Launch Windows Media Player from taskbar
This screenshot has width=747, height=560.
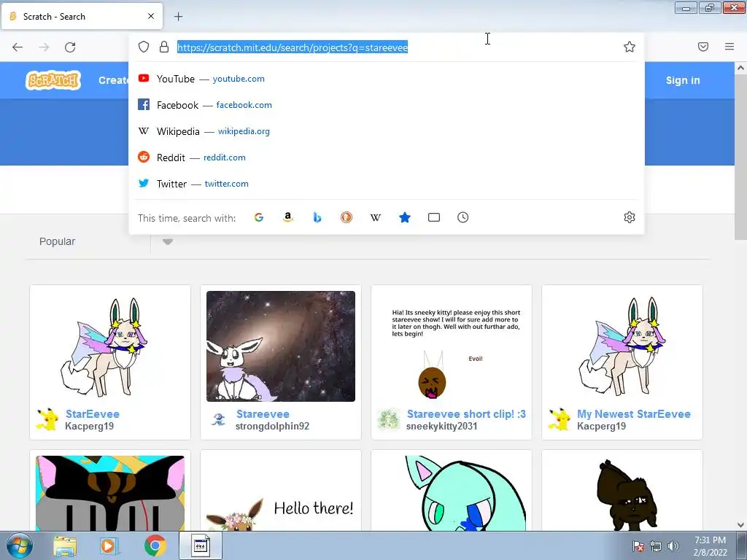[x=109, y=546]
